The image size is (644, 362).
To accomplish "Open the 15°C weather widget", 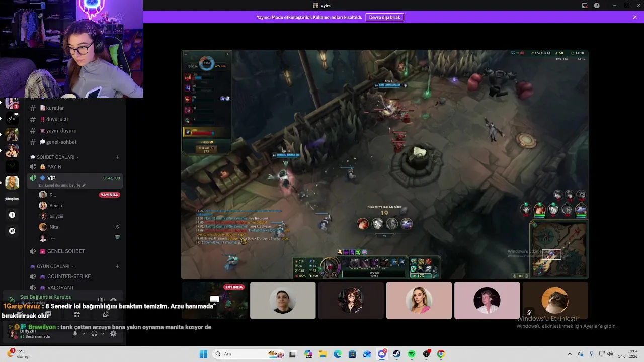I will click(x=19, y=354).
